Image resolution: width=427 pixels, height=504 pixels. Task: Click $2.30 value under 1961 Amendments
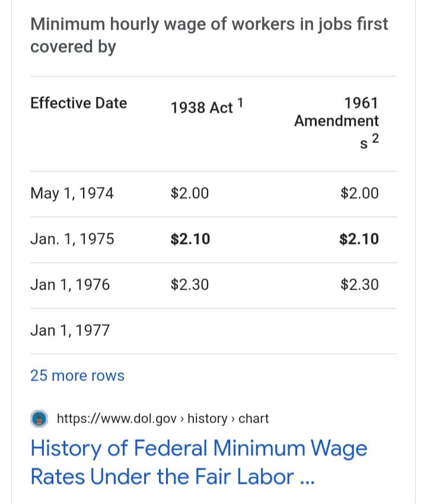(359, 285)
